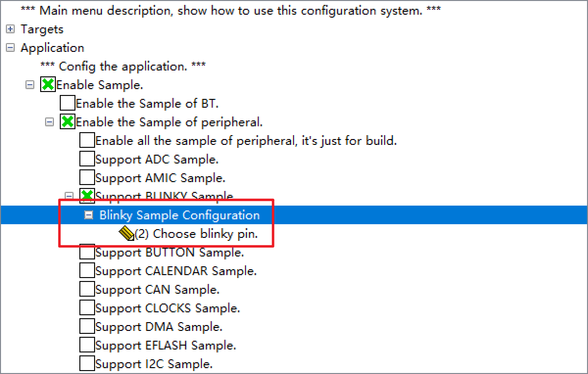Enable the Sample of BT checkbox
Viewport: 588px width, 374px height.
pos(67,104)
